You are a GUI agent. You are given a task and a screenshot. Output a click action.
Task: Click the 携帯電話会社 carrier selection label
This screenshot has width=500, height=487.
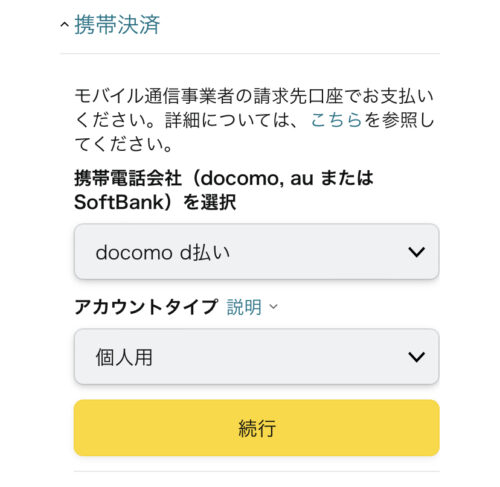(223, 190)
